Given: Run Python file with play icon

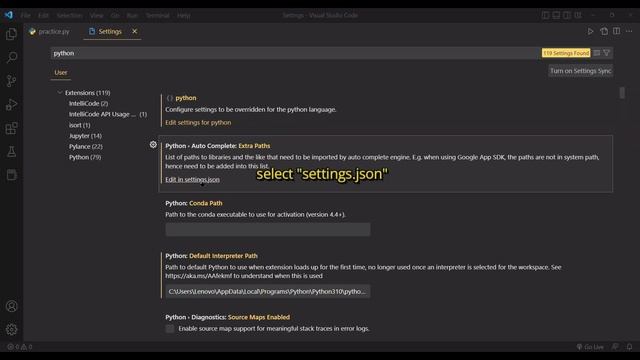Looking at the screenshot, I should pyautogui.click(x=590, y=31).
